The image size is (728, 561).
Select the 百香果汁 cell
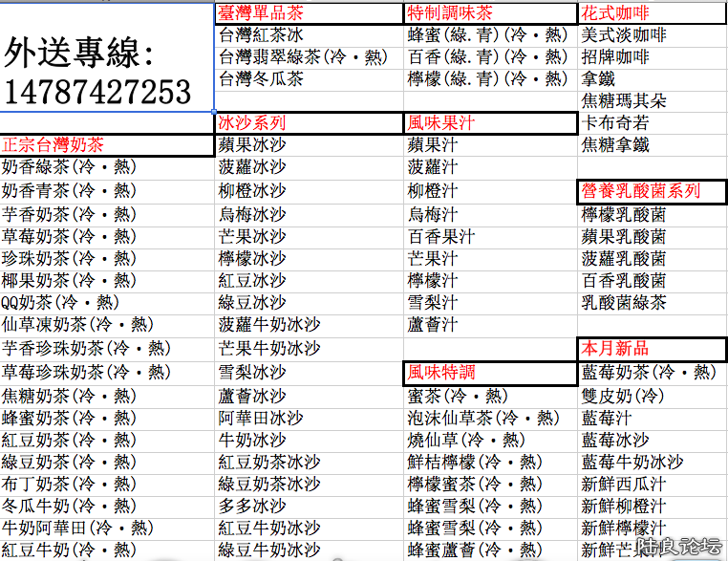[x=441, y=236]
